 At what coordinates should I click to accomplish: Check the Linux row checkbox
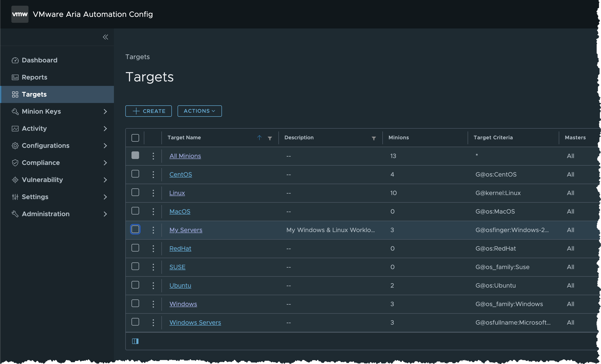pos(135,192)
